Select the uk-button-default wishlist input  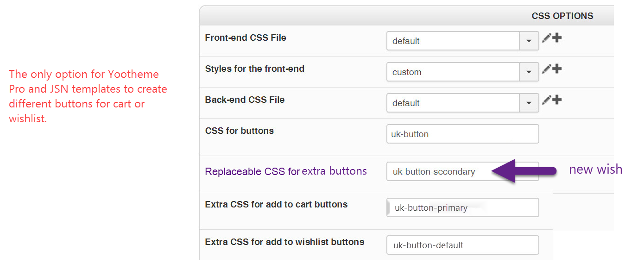462,245
